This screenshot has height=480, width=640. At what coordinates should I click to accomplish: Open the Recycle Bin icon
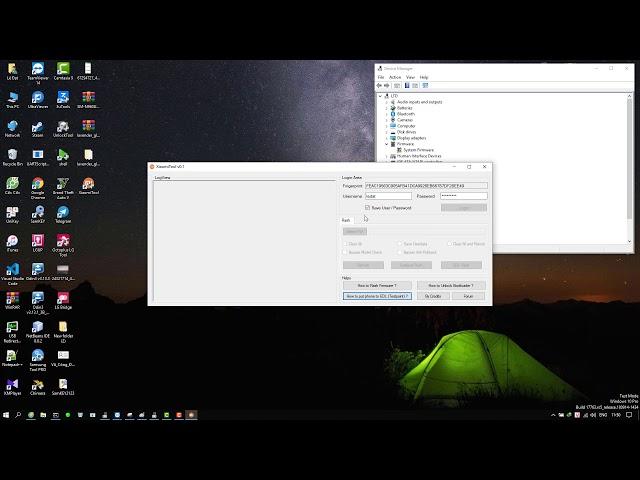click(12, 156)
